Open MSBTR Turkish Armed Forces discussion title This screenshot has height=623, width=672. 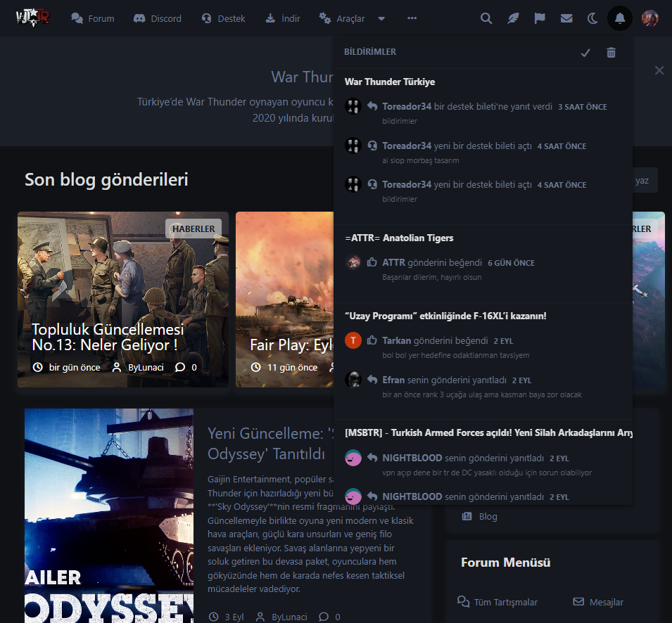point(488,433)
